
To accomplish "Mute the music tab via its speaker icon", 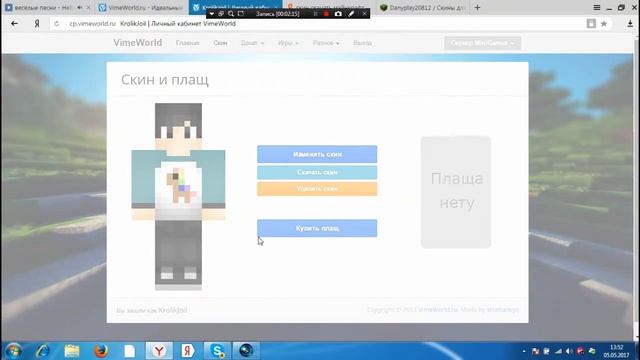I will pos(80,7).
